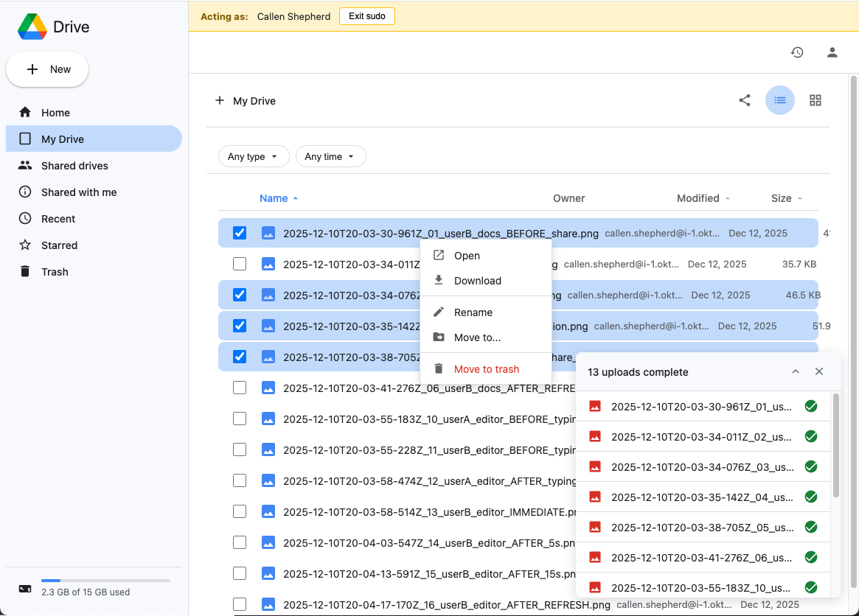Open the activity history icon
The image size is (859, 616).
[x=797, y=52]
